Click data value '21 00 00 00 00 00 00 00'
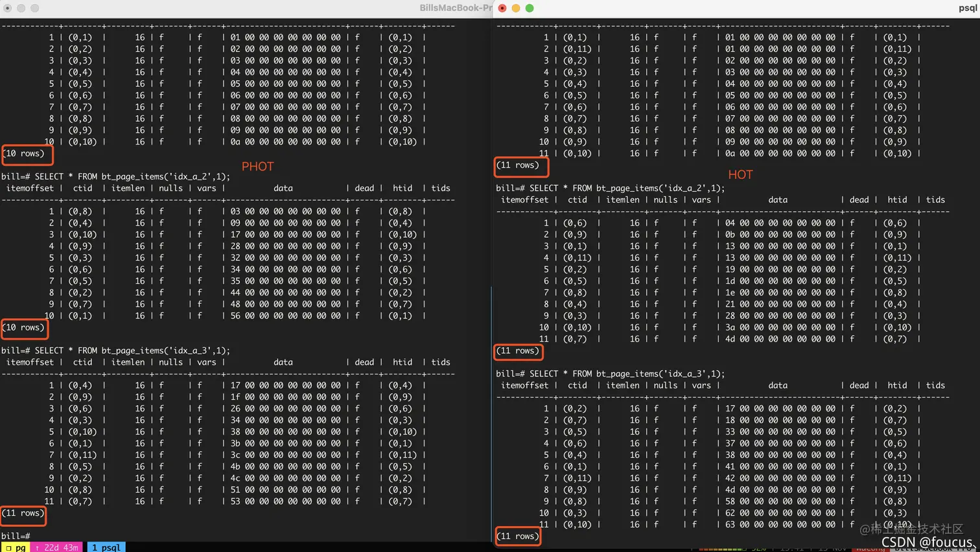Viewport: 980px width, 552px height. tap(780, 304)
